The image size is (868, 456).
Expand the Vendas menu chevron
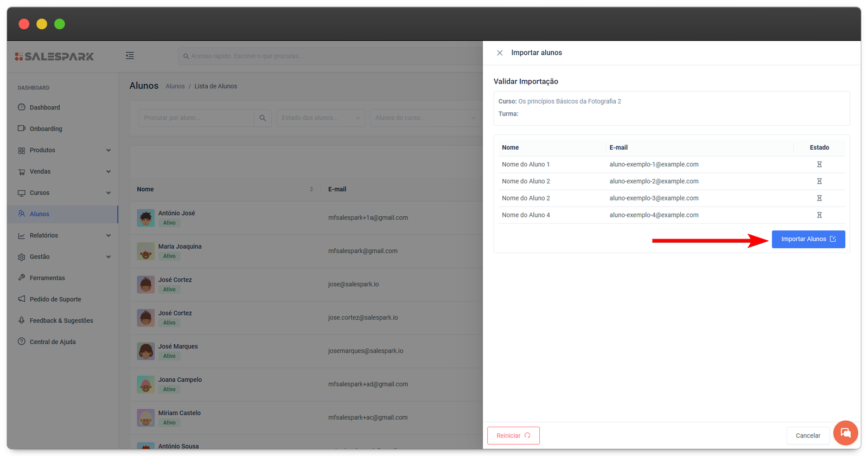108,172
